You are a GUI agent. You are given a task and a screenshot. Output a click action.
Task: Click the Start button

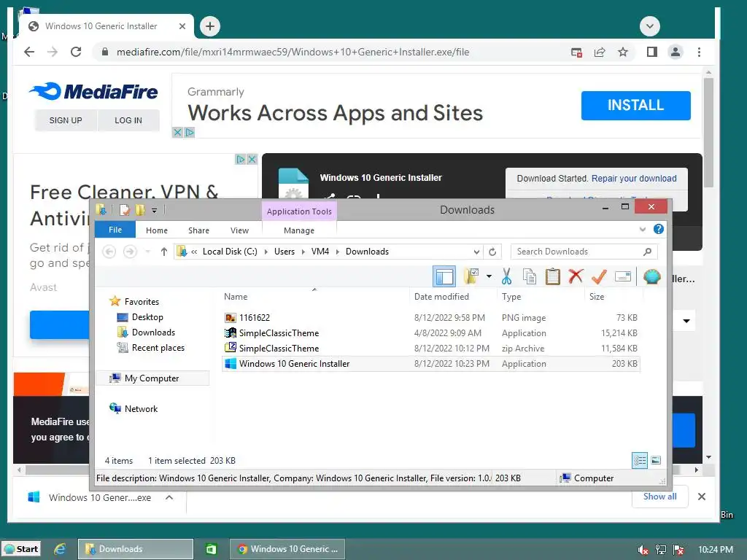(21, 549)
